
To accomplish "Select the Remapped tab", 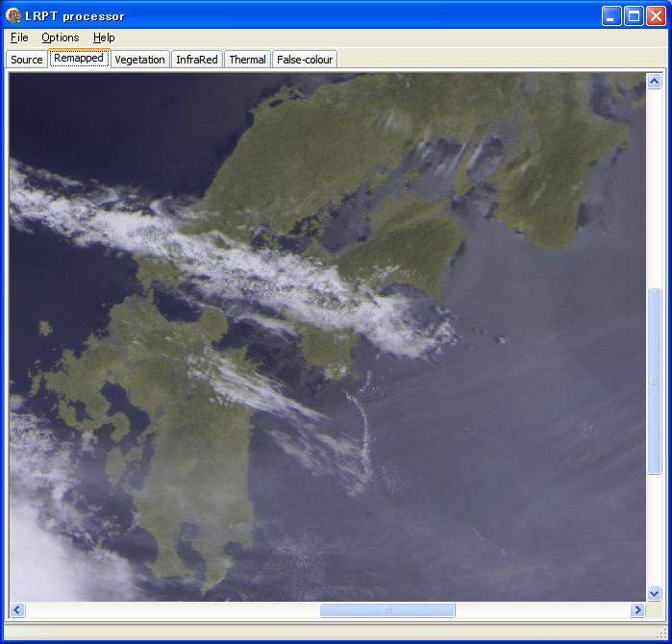I will pyautogui.click(x=79, y=59).
